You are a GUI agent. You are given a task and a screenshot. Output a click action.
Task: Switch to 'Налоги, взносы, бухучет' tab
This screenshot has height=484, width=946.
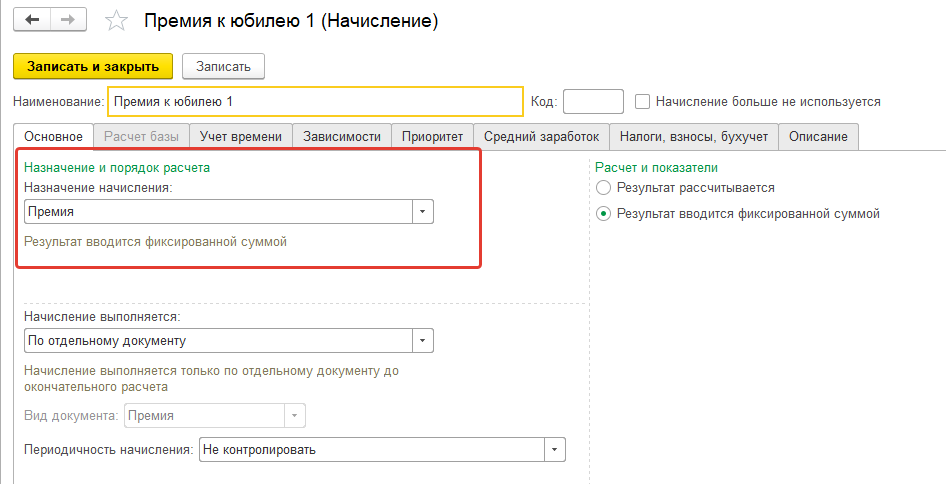693,137
